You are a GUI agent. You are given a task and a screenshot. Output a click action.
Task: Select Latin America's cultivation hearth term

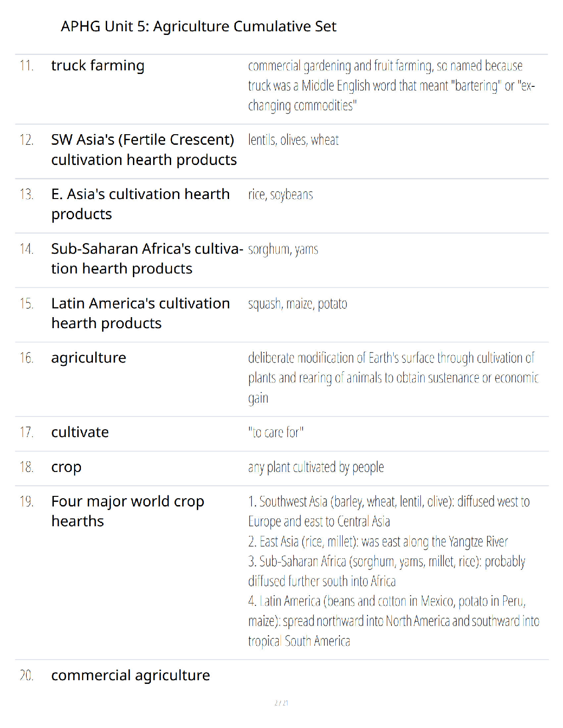(x=140, y=313)
